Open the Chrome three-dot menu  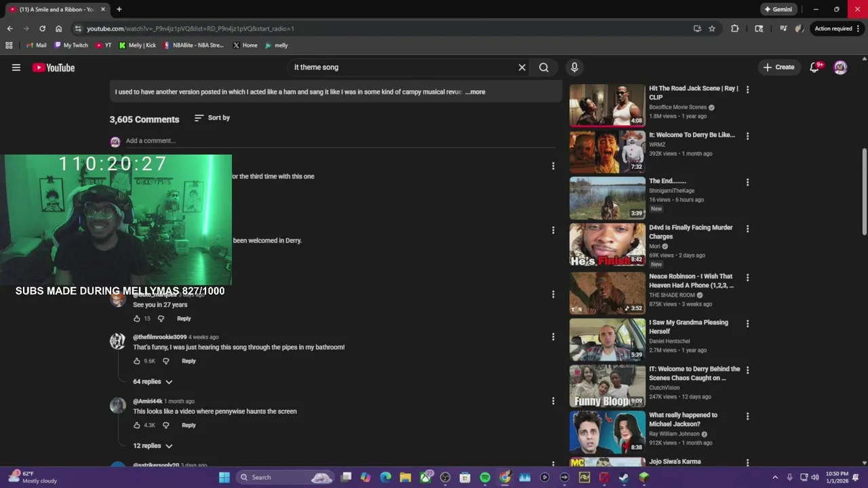859,28
